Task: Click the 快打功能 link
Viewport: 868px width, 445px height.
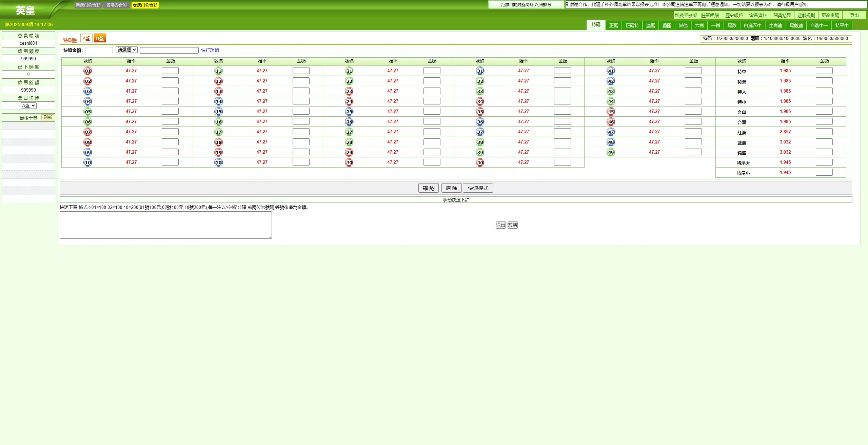Action: (x=210, y=50)
